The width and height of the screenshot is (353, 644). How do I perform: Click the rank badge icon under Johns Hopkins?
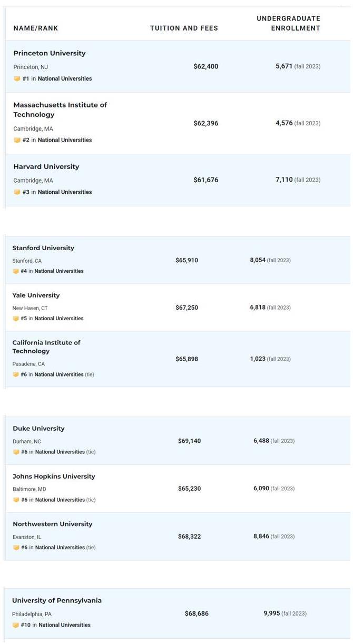click(16, 500)
